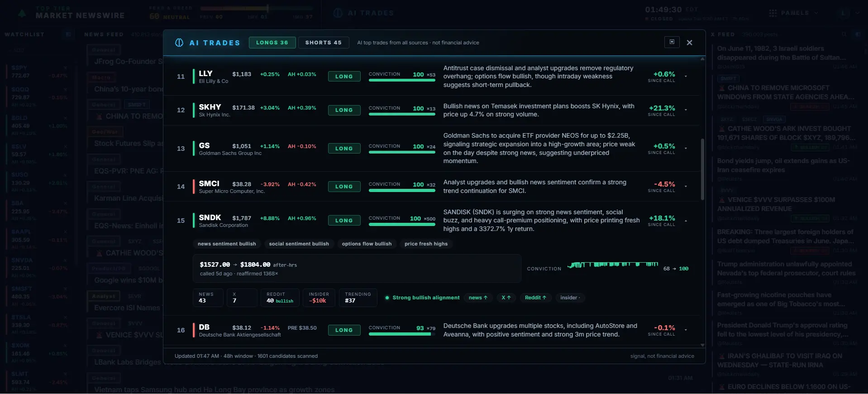Click the +18.1% since call value for SNDK

click(x=662, y=218)
